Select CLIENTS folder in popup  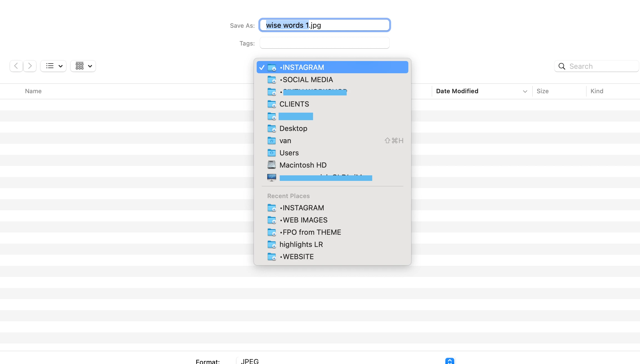tap(294, 104)
